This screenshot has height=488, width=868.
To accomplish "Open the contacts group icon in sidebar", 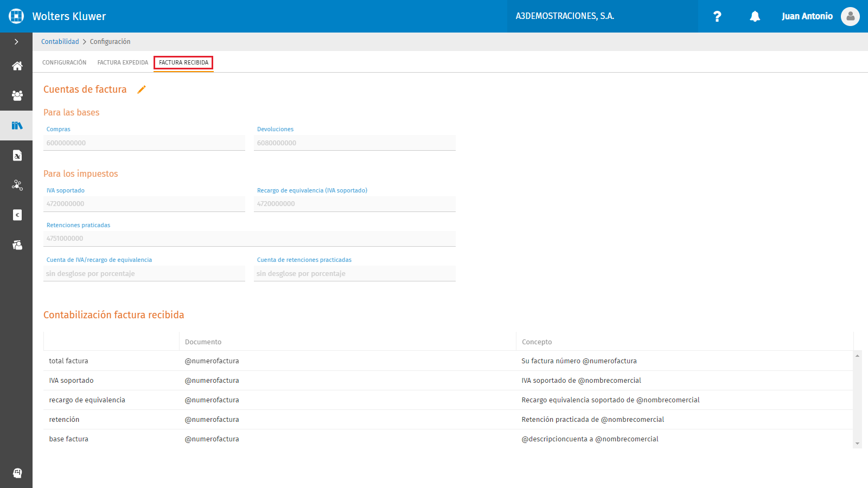I will 17,96.
